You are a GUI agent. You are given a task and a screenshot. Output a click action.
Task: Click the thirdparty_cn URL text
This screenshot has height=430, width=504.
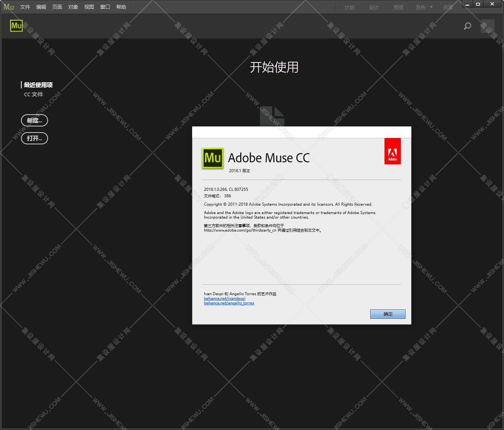(x=240, y=230)
